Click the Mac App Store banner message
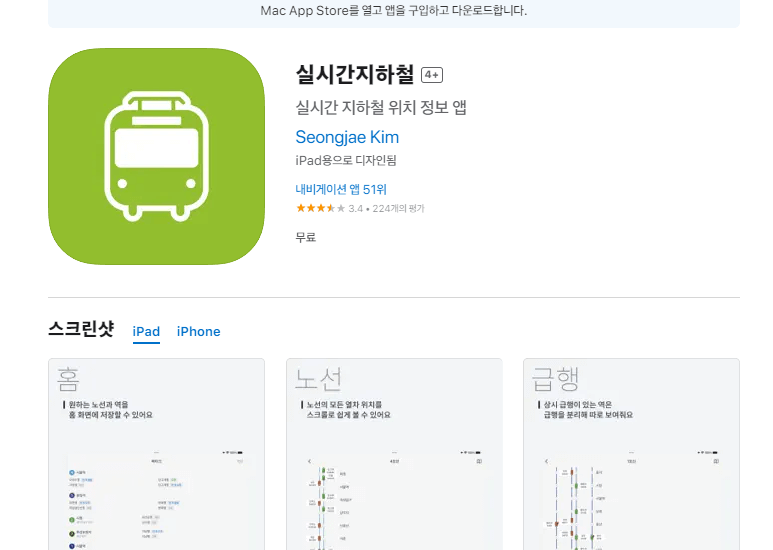 click(x=393, y=10)
